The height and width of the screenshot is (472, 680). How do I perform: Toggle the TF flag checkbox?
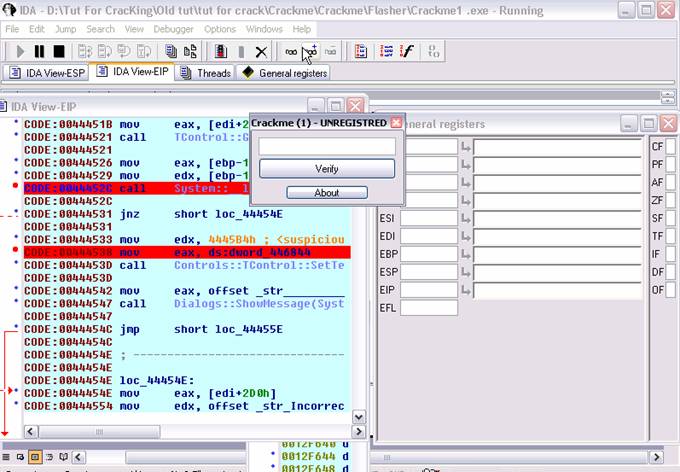tap(671, 236)
